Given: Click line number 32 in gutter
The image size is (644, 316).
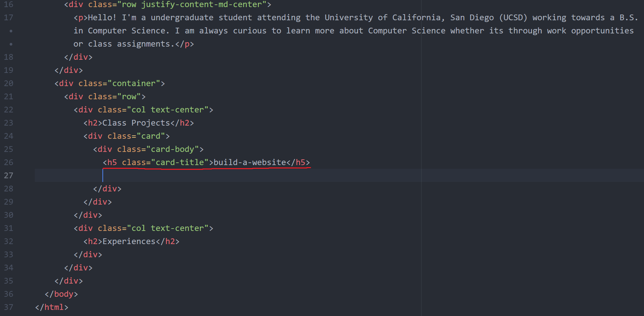Looking at the screenshot, I should tap(8, 241).
